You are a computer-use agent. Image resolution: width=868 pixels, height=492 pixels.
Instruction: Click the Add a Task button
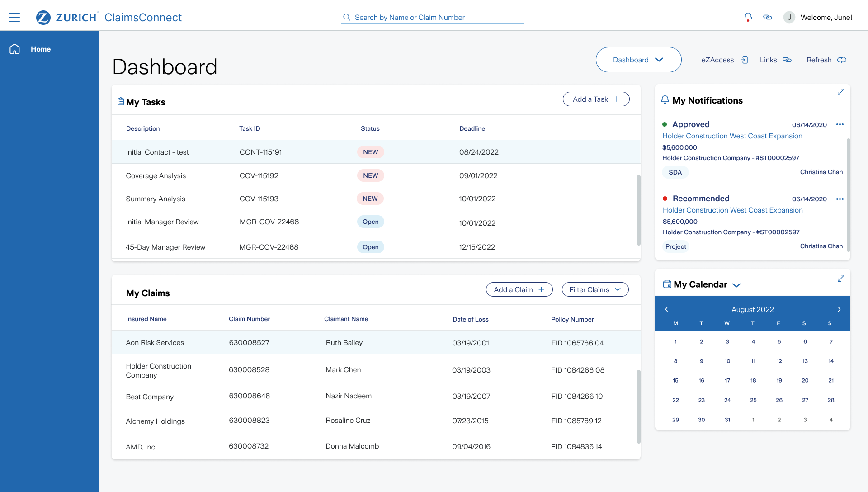596,99
